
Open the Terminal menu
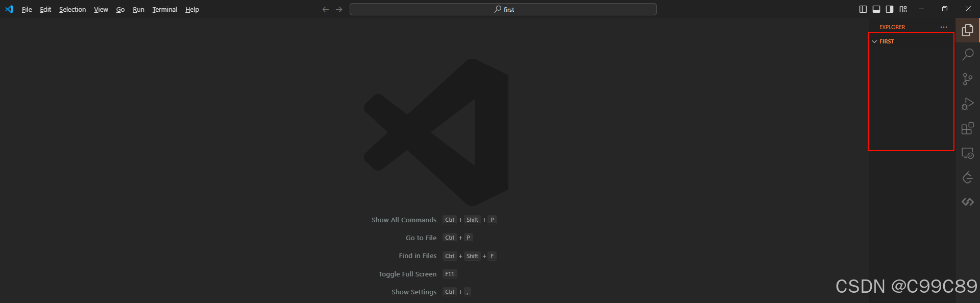164,9
